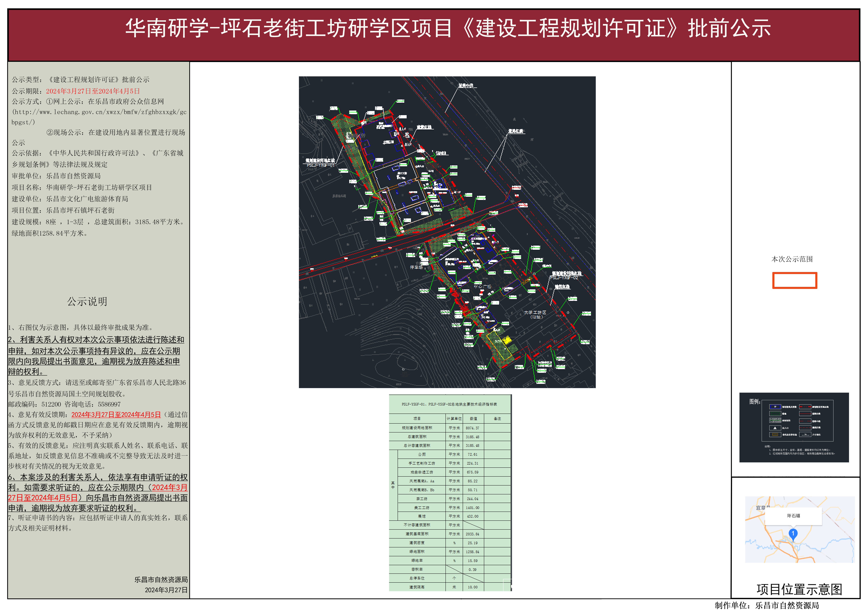Click the 图例 legend heading
The height and width of the screenshot is (614, 868).
click(755, 402)
